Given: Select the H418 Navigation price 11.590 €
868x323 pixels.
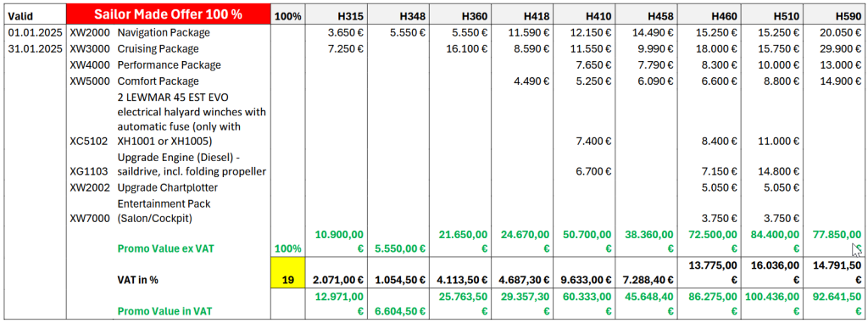Looking at the screenshot, I should tap(529, 33).
